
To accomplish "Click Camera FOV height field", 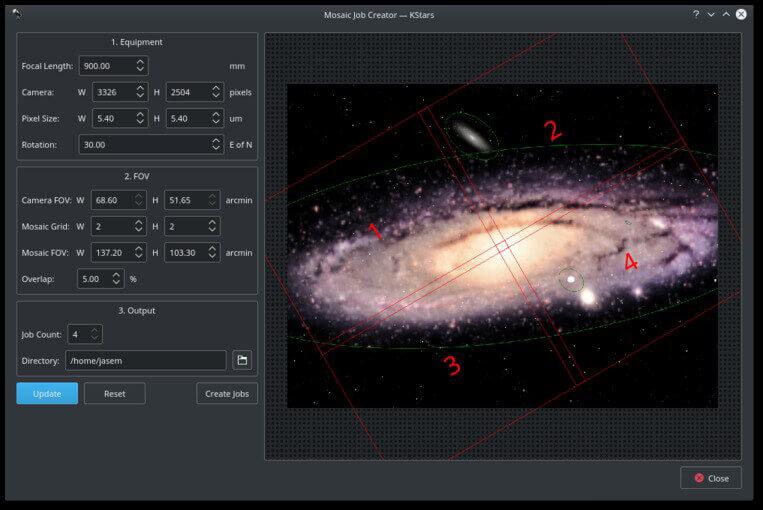I will click(192, 200).
